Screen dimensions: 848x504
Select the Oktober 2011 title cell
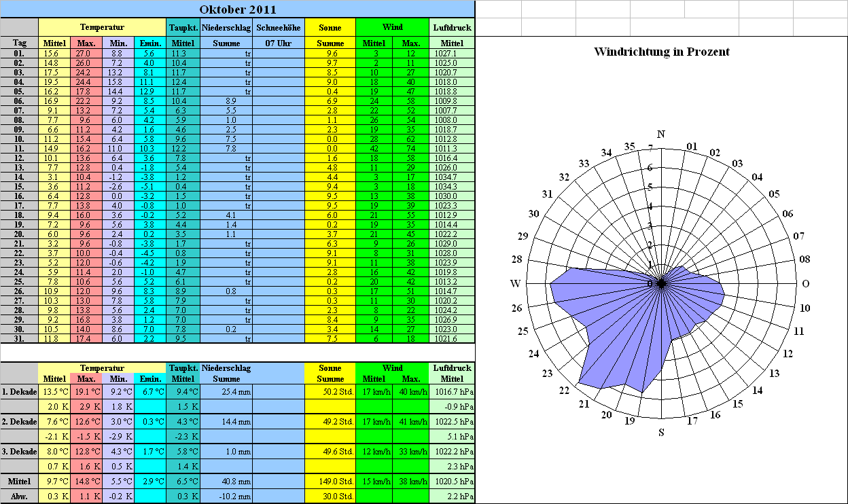click(x=237, y=10)
